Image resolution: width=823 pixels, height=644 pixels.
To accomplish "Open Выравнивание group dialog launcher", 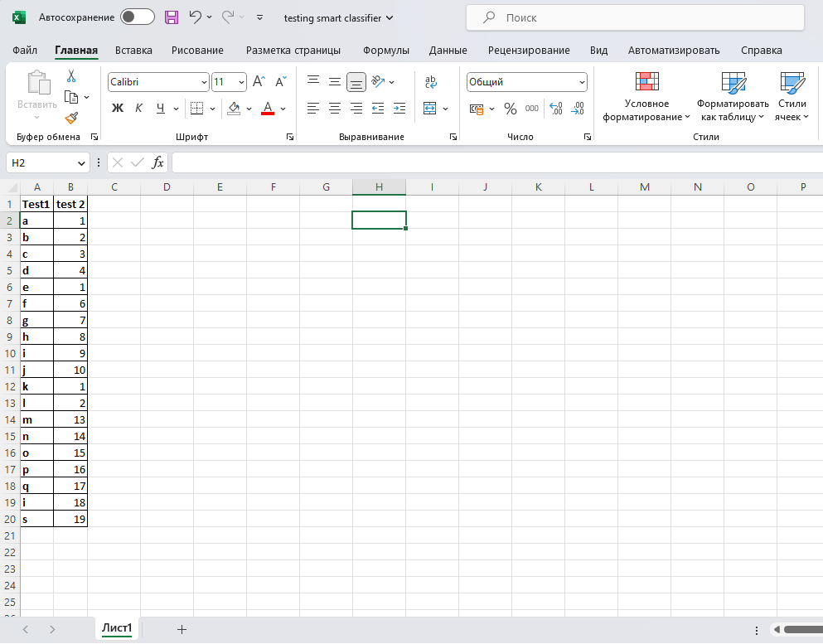I will pos(453,137).
